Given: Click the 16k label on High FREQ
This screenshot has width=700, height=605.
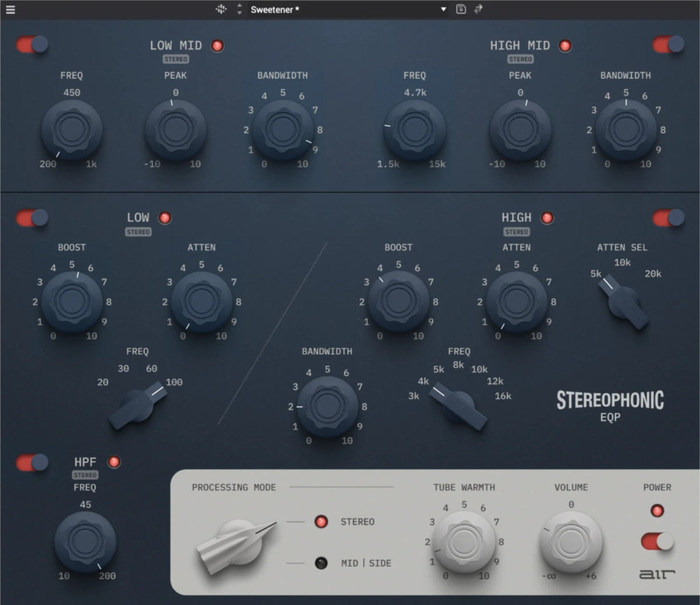Looking at the screenshot, I should (503, 396).
